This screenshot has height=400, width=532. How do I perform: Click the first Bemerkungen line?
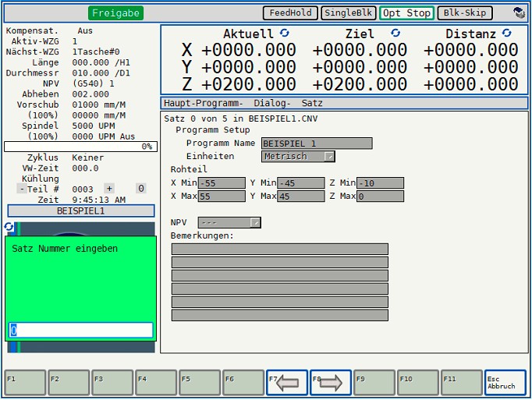(280, 249)
